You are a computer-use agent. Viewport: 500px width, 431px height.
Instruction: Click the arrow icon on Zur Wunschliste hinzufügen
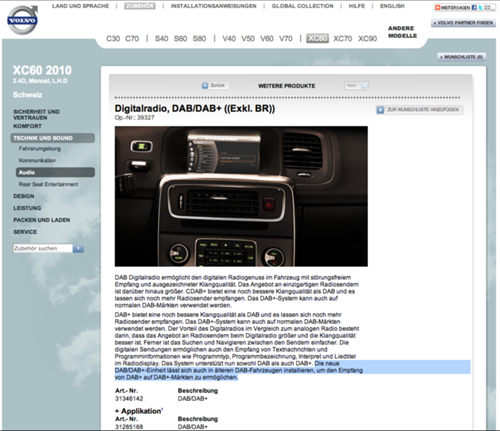tap(380, 110)
